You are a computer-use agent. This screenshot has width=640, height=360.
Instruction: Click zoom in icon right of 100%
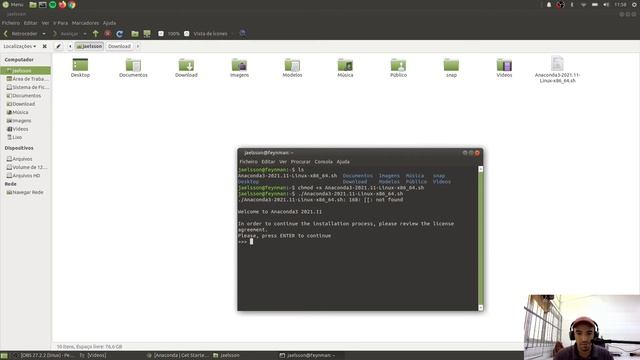pyautogui.click(x=187, y=34)
